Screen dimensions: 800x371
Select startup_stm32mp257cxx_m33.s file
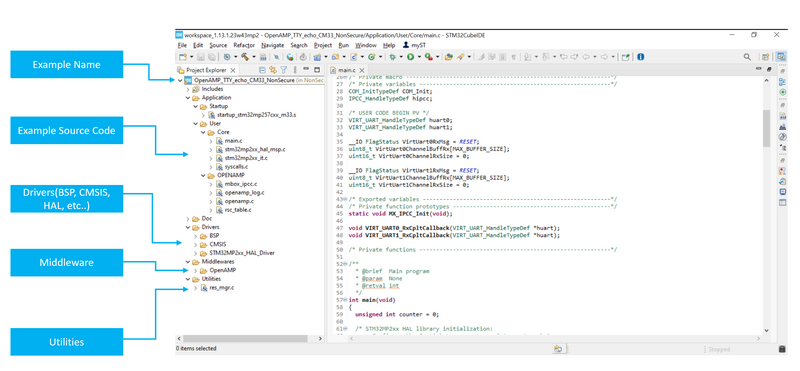(257, 115)
